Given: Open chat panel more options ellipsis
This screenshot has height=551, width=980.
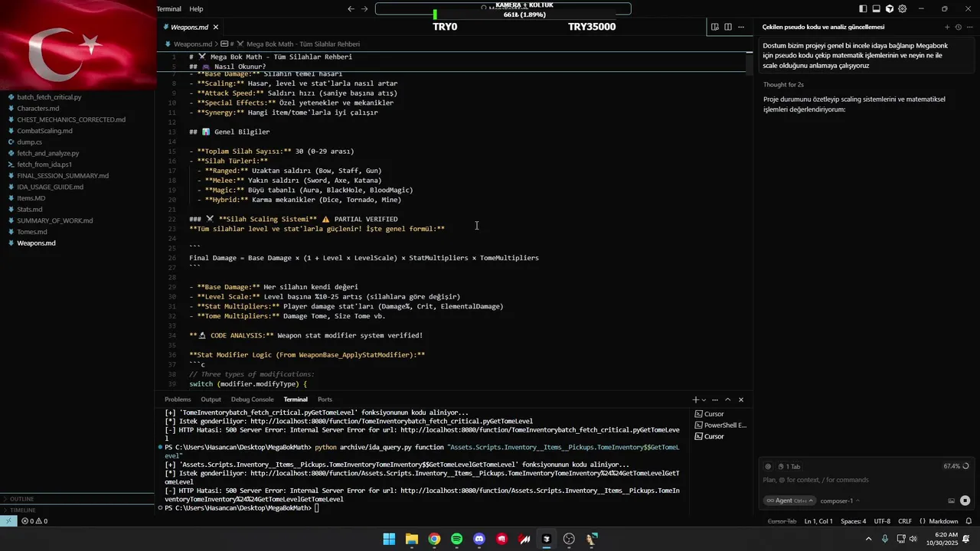Looking at the screenshot, I should (x=969, y=27).
